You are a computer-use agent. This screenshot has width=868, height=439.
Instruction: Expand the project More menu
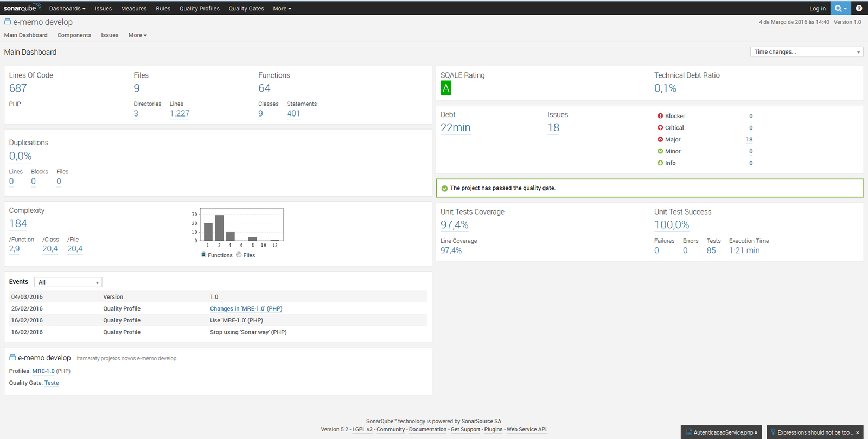click(x=138, y=35)
